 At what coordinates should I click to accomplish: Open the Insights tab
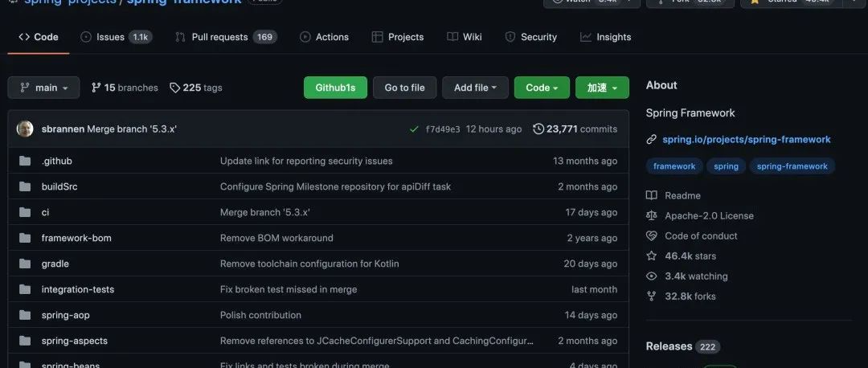pyautogui.click(x=605, y=37)
